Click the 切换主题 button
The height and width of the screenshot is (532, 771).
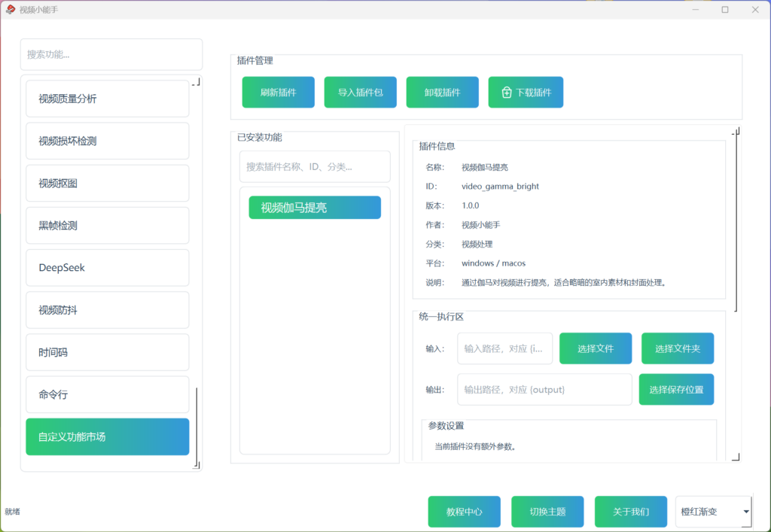pyautogui.click(x=548, y=512)
